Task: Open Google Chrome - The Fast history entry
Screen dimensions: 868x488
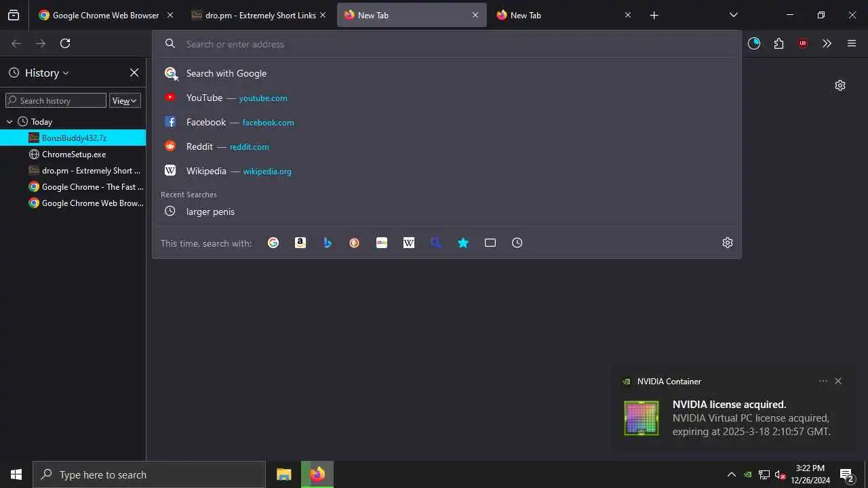Action: point(73,187)
